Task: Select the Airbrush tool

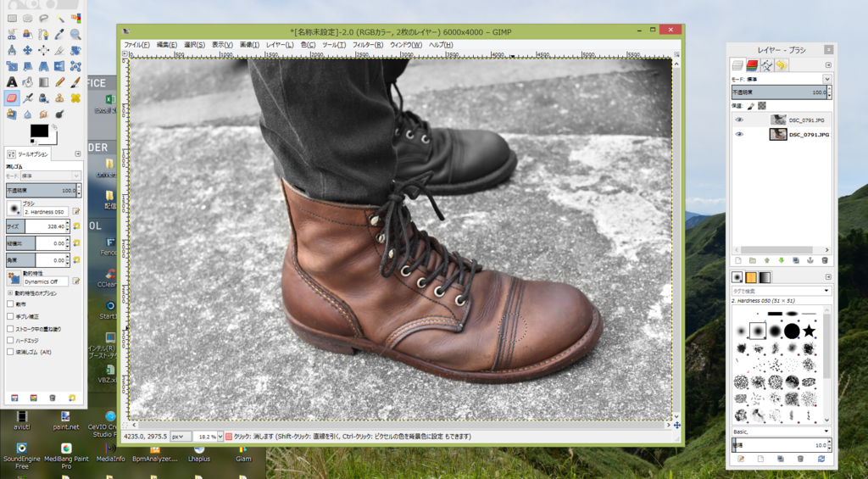Action: coord(28,98)
